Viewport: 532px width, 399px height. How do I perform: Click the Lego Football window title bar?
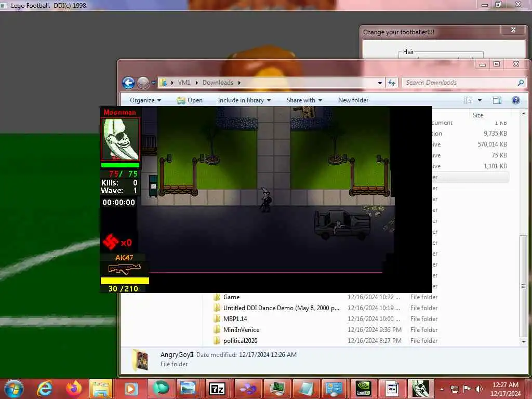pyautogui.click(x=237, y=5)
